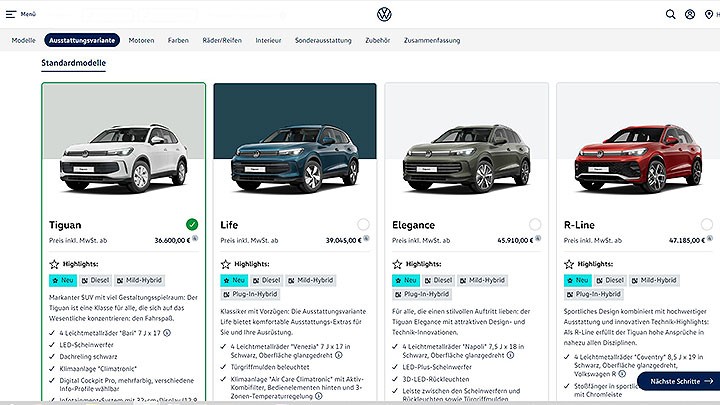Screen dimensions: 720x405
Task: Click the blue Life car image
Action: (x=295, y=158)
